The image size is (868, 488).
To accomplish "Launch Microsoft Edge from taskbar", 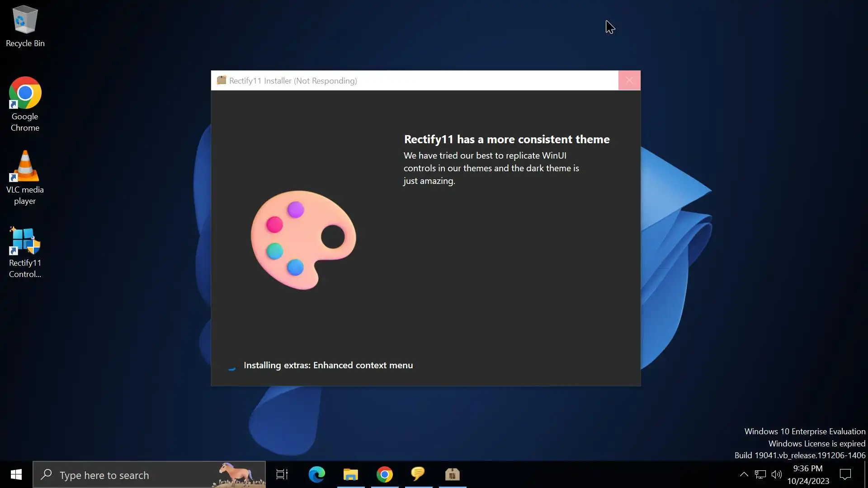I will click(x=316, y=474).
